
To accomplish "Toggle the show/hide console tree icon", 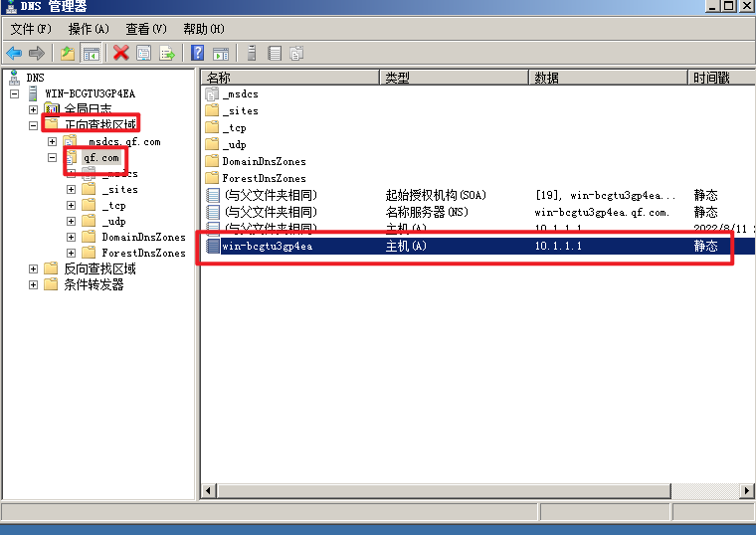I will coord(92,53).
